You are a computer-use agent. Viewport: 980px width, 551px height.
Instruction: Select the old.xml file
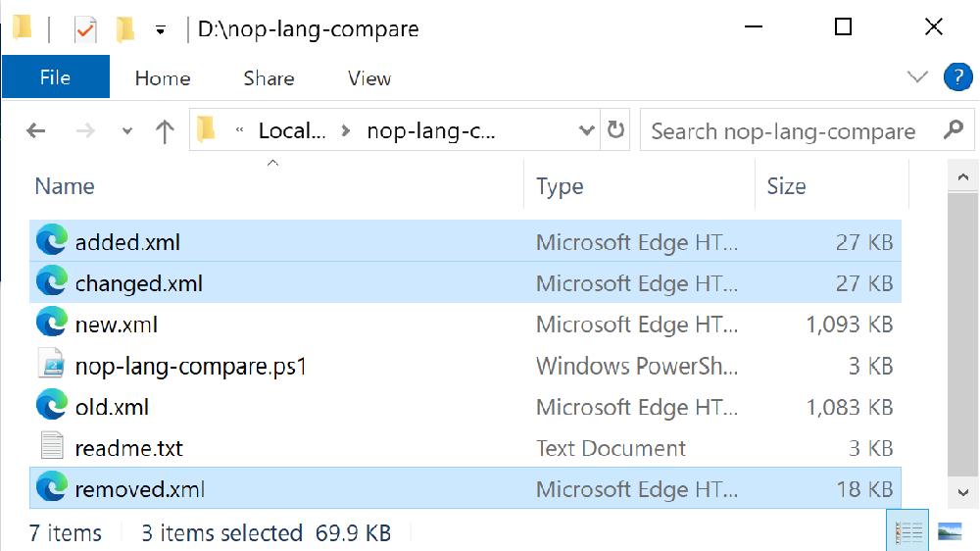tap(112, 407)
